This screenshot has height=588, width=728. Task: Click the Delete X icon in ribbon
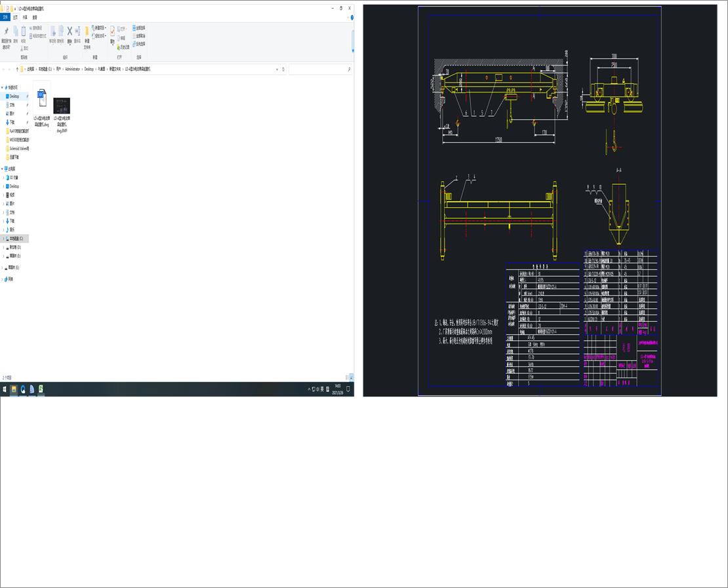70,31
